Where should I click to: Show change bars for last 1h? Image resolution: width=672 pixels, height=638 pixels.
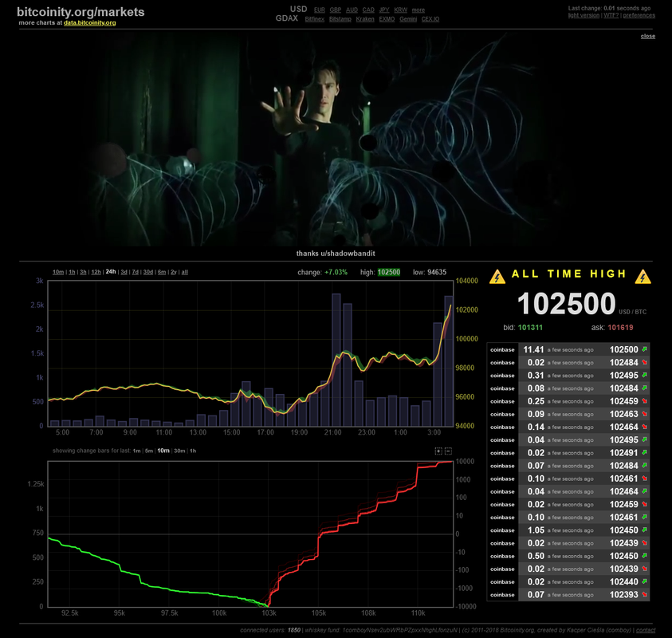pyautogui.click(x=193, y=451)
